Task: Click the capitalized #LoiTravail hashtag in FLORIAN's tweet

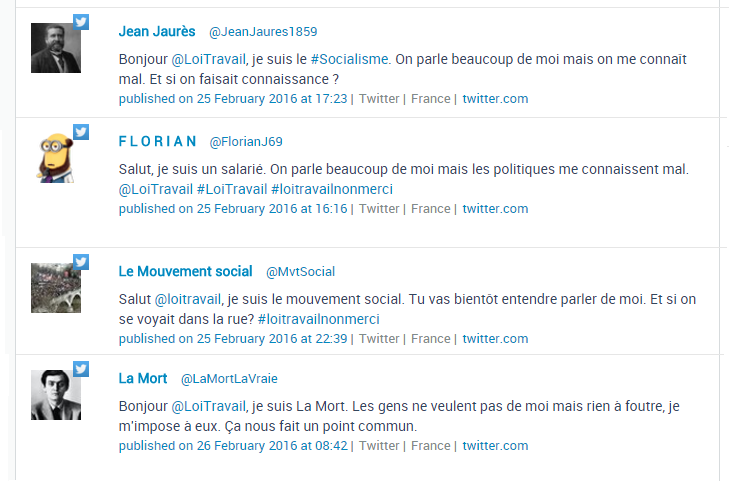Action: 232,189
